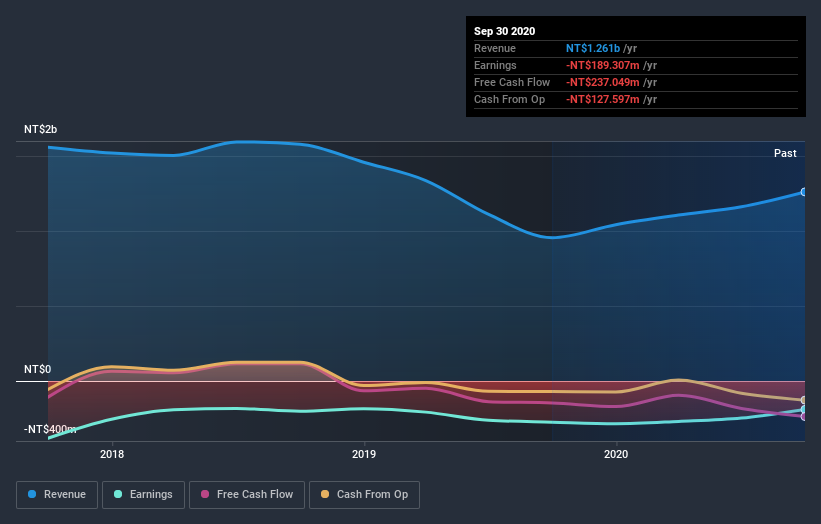Click the Past label on chart
This screenshot has width=821, height=524.
(x=785, y=153)
